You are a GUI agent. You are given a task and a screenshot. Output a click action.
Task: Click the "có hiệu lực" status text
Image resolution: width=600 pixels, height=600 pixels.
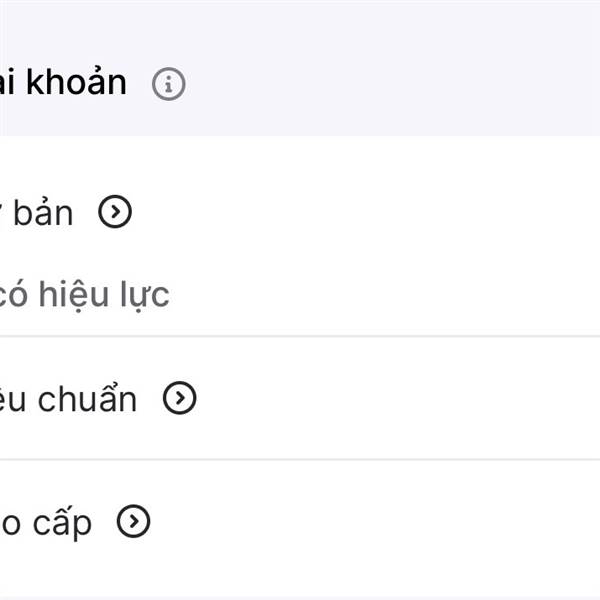85,295
